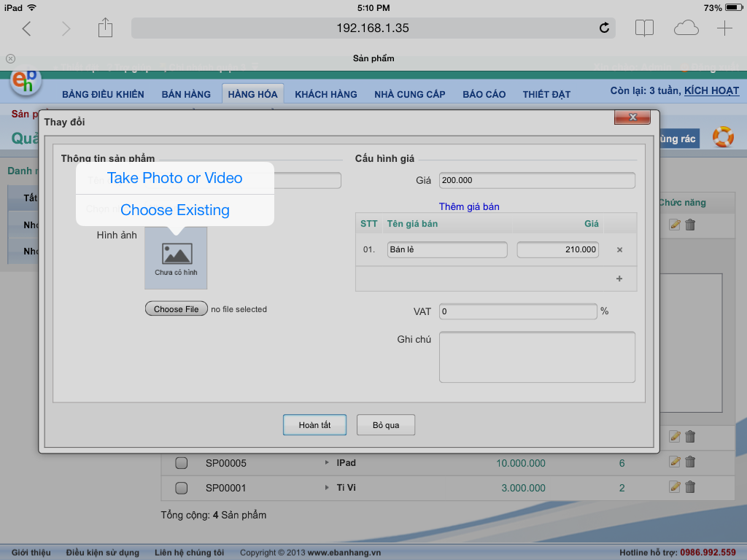This screenshot has height=560, width=747.
Task: Expand the IPad product row arrow
Action: click(x=327, y=462)
